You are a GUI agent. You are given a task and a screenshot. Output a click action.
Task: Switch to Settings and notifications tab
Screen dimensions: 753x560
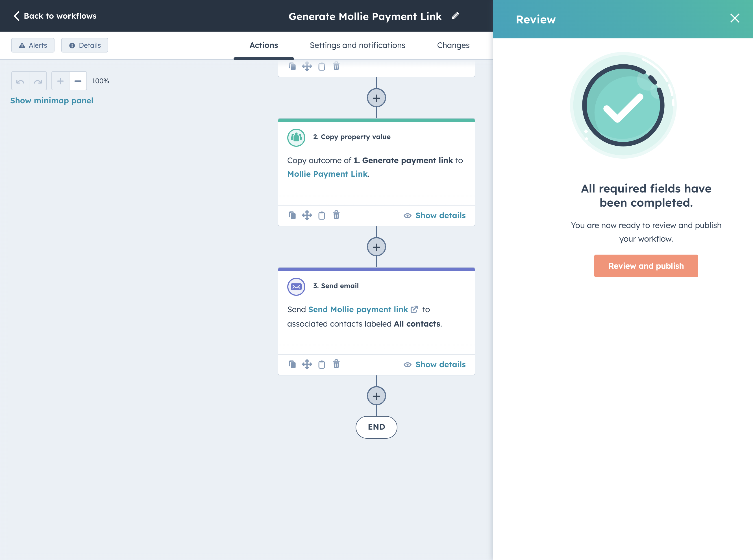point(358,45)
